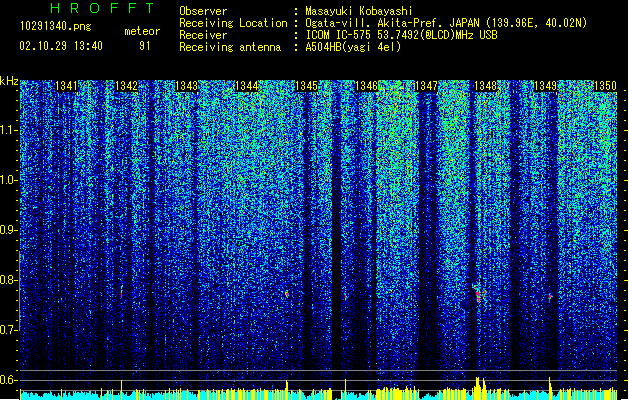This screenshot has height=400, width=629.
Task: Click the 1348 time marker
Action: pyautogui.click(x=486, y=86)
